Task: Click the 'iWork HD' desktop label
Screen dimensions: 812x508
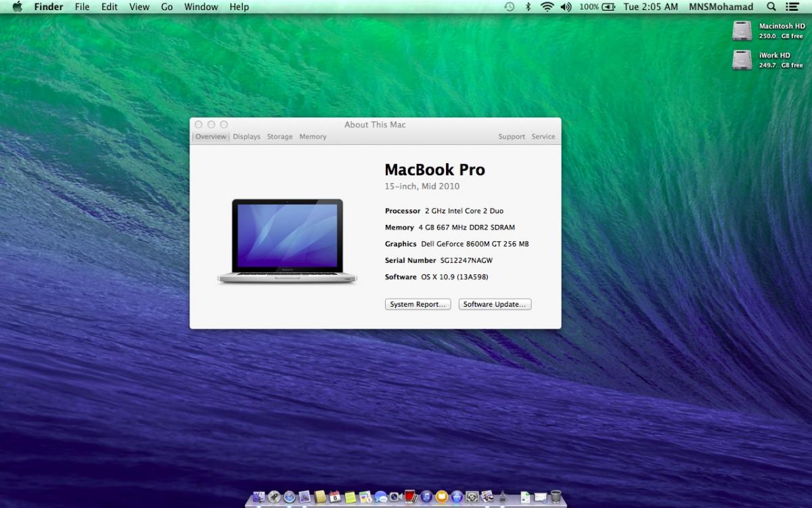Action: tap(775, 56)
